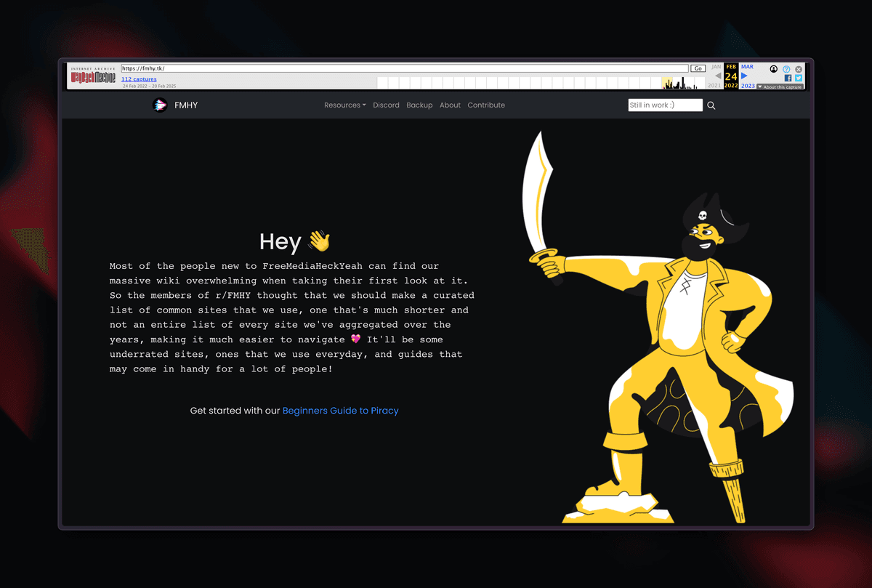872x588 pixels.
Task: Share capture on Facebook
Action: coord(788,78)
